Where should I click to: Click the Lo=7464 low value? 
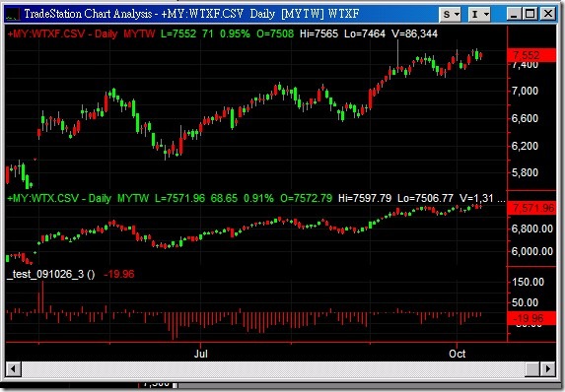tap(365, 33)
